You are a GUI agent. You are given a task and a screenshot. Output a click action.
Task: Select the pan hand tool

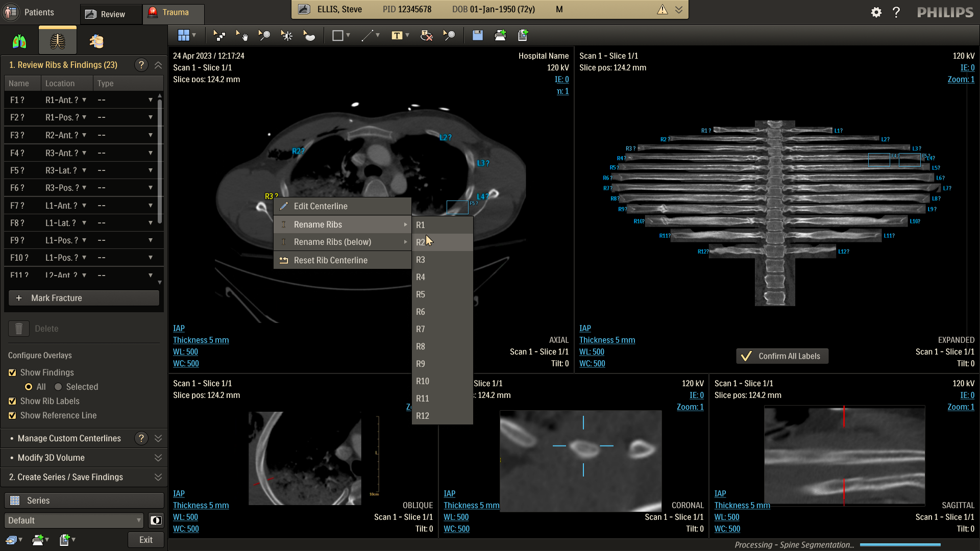click(241, 36)
